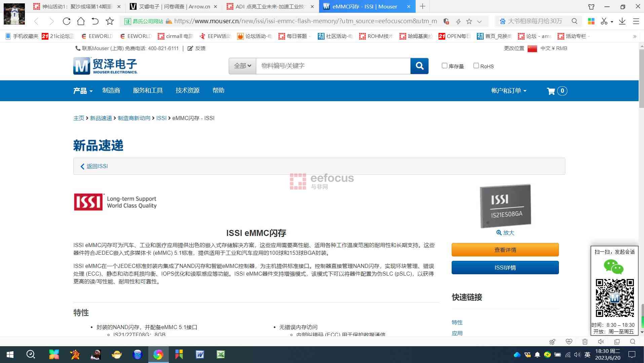Click the 特性 quick link
The height and width of the screenshot is (363, 644).
pyautogui.click(x=457, y=322)
